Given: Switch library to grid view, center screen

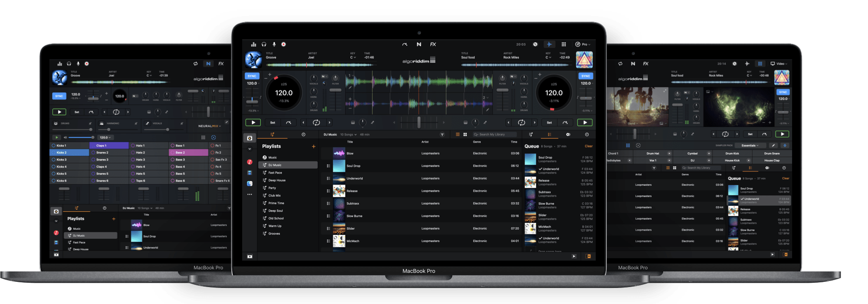Looking at the screenshot, I should point(465,135).
